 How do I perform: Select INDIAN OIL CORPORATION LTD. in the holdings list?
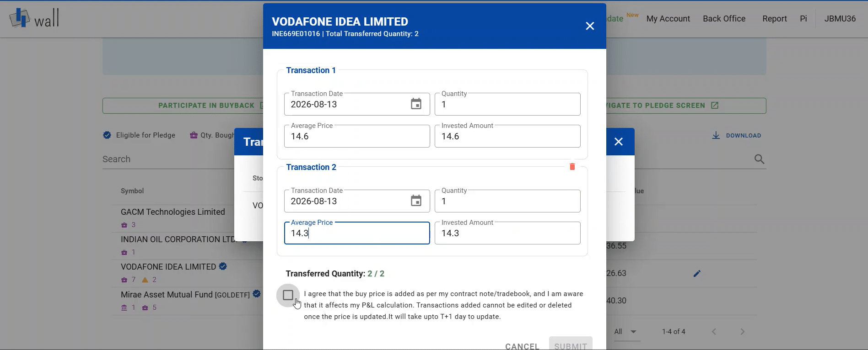click(178, 239)
